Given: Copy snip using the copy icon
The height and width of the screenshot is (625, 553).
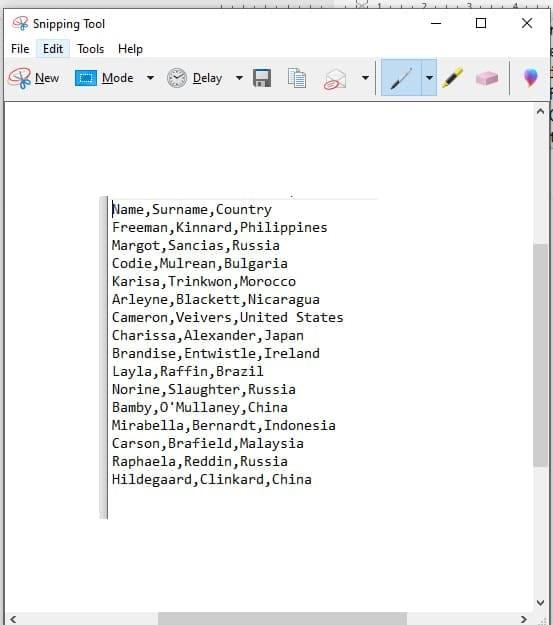Looking at the screenshot, I should pos(297,78).
